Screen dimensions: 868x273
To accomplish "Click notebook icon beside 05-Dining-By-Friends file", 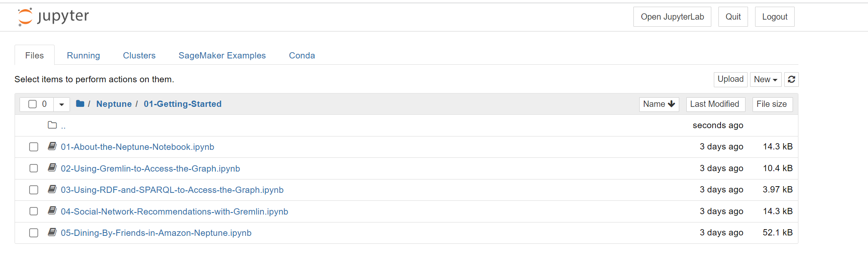I will 52,232.
